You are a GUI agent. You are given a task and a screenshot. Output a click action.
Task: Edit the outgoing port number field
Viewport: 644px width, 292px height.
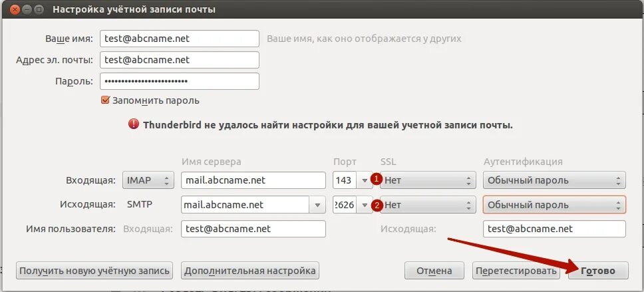pos(345,204)
